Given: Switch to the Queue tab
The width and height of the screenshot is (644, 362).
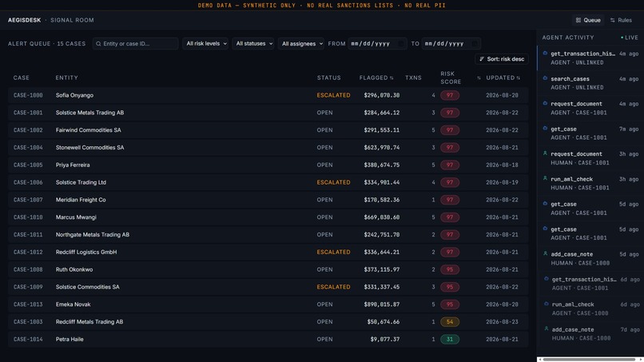Looking at the screenshot, I should (x=588, y=20).
